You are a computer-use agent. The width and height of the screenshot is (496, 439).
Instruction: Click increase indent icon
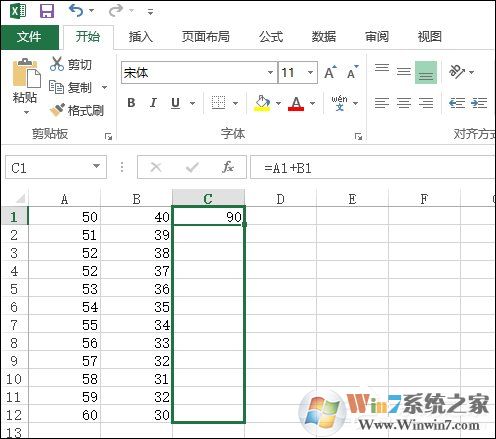click(x=479, y=103)
